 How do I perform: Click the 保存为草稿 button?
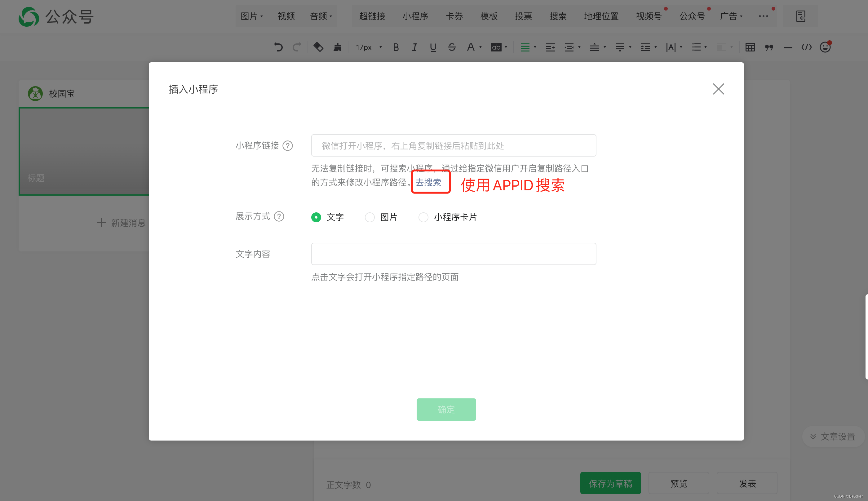[x=610, y=483]
